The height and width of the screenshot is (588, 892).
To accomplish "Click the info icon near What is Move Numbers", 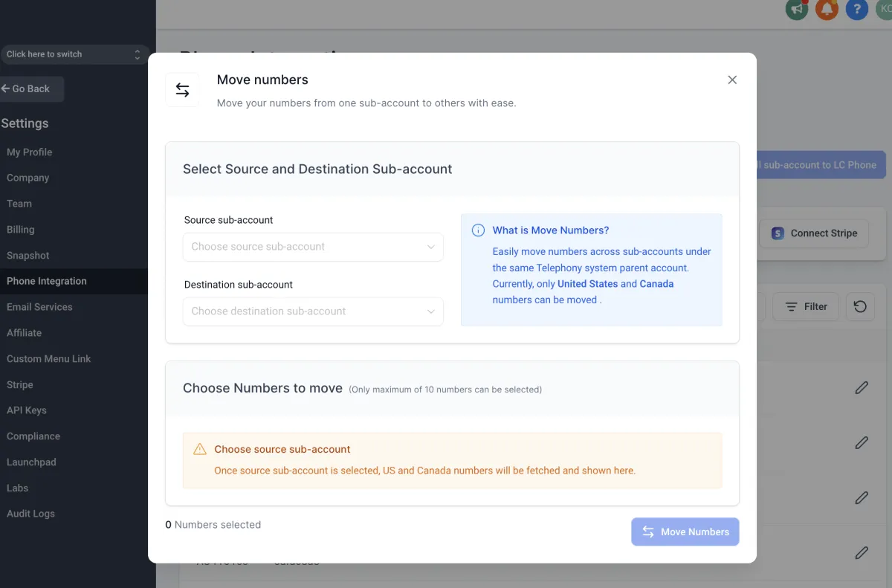I will (479, 230).
